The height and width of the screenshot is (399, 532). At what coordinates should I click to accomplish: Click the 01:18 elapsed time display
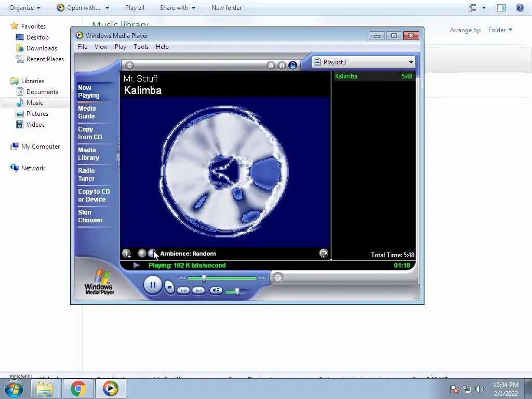[x=402, y=265]
